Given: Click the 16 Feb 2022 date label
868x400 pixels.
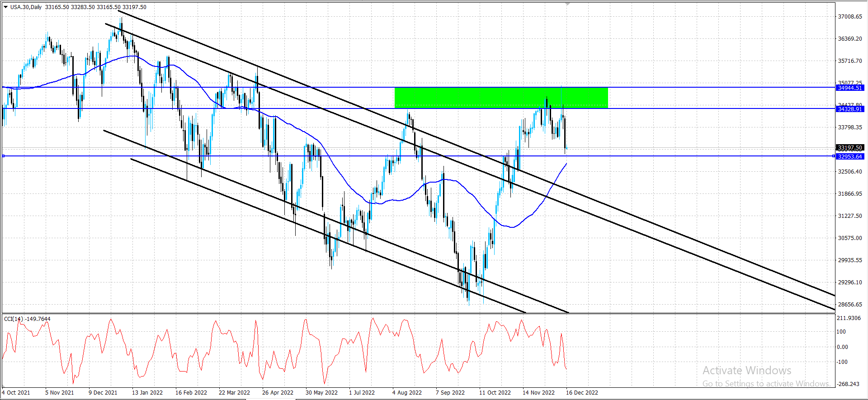Looking at the screenshot, I should [191, 392].
